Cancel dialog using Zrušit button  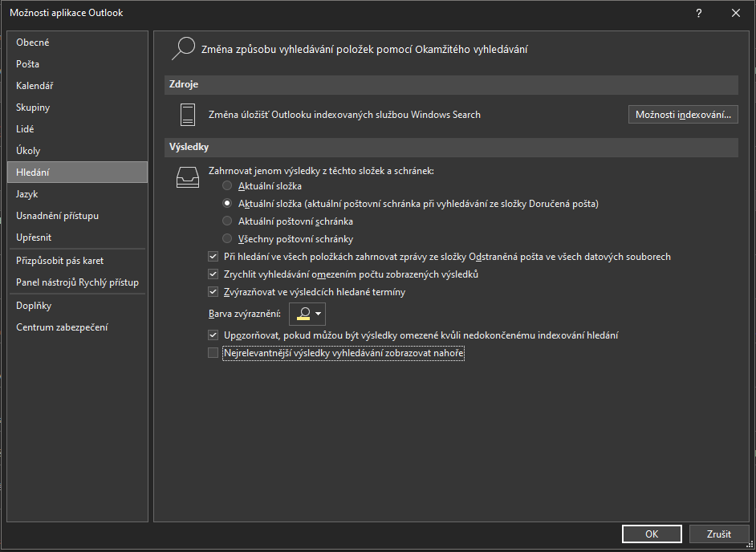tap(719, 534)
